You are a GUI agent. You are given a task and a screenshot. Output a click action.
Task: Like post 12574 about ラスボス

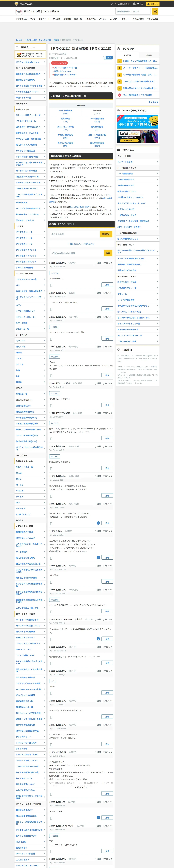51,309
